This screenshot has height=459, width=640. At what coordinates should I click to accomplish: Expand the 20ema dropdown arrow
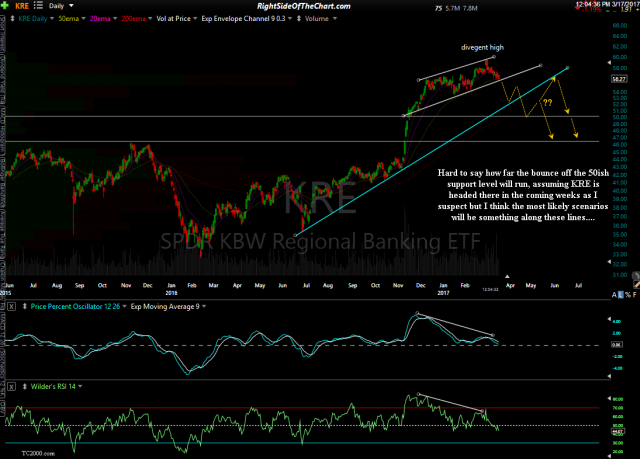point(115,18)
